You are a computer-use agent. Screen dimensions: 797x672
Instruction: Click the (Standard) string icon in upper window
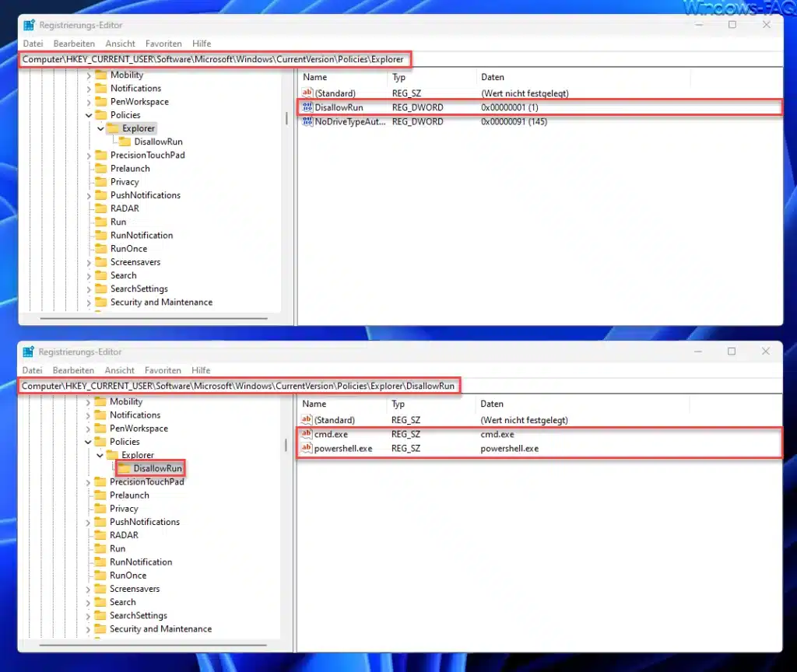click(307, 93)
